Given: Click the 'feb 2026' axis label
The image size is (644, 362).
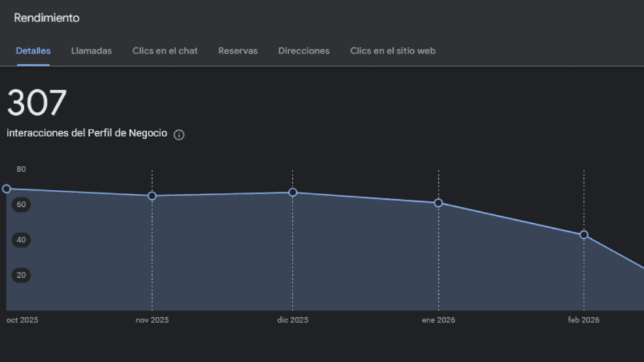Looking at the screenshot, I should (583, 320).
